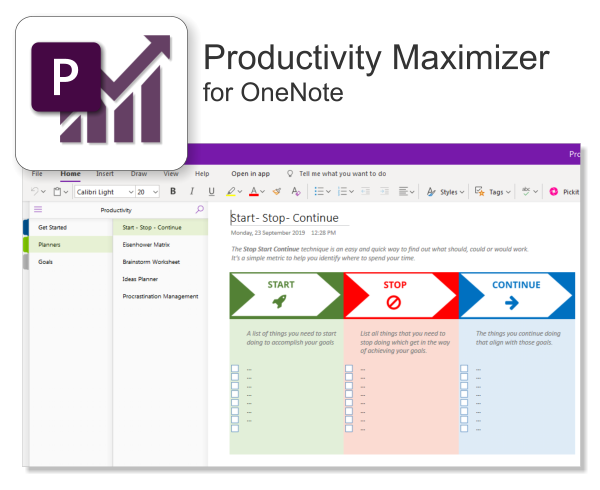Expand the bullet list style dropdown

tap(328, 191)
